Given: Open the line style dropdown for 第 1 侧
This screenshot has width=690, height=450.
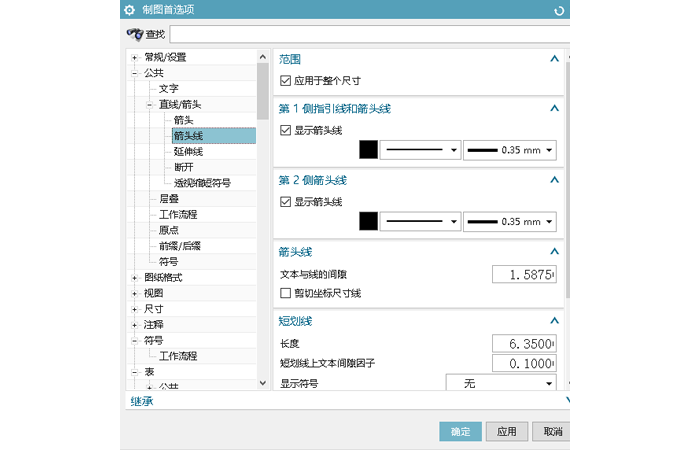Looking at the screenshot, I should click(x=420, y=150).
